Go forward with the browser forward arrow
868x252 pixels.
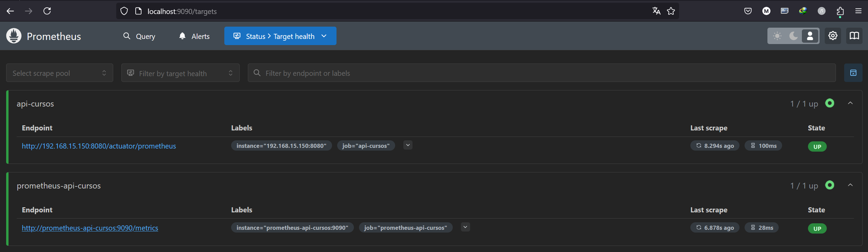point(29,11)
